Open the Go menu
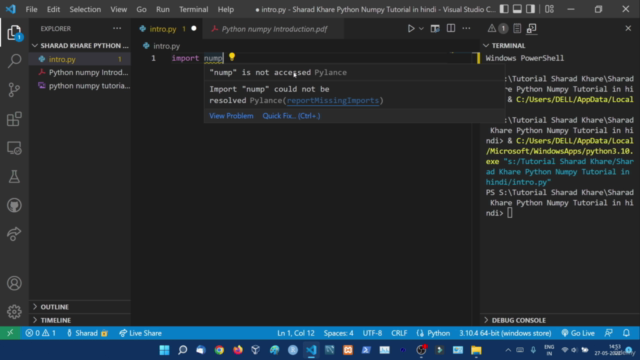This screenshot has height=360, width=640. tap(141, 9)
